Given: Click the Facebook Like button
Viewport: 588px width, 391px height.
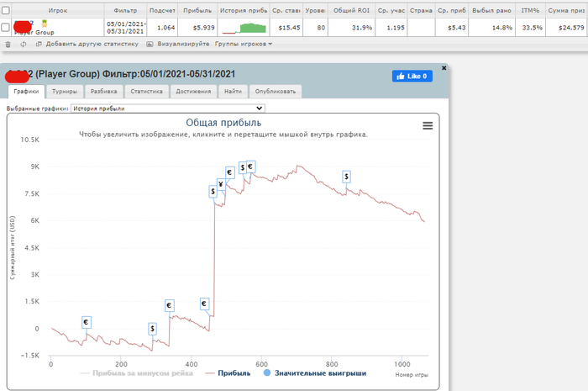Looking at the screenshot, I should (x=412, y=77).
